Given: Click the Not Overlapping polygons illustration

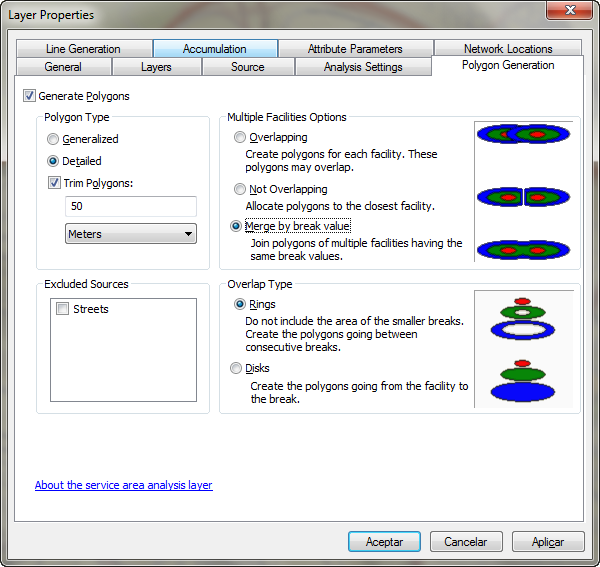Looking at the screenshot, I should click(523, 197).
